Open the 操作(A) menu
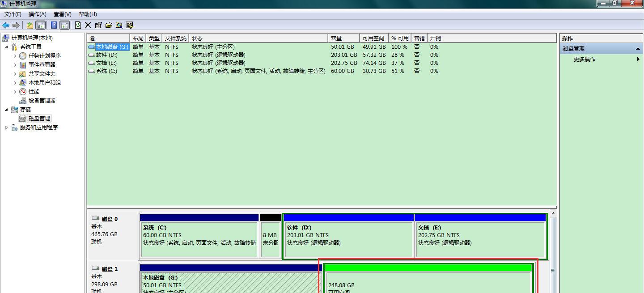The height and width of the screenshot is (293, 644). (37, 14)
